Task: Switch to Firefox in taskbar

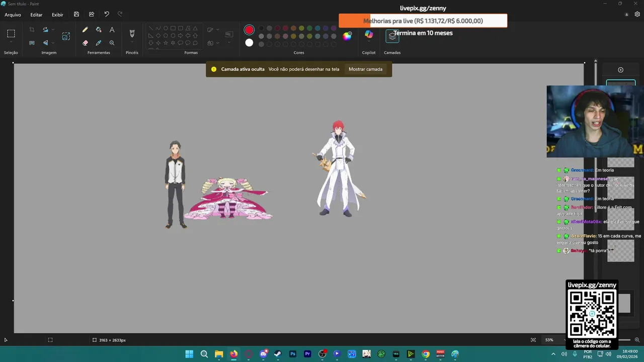Action: click(x=233, y=354)
